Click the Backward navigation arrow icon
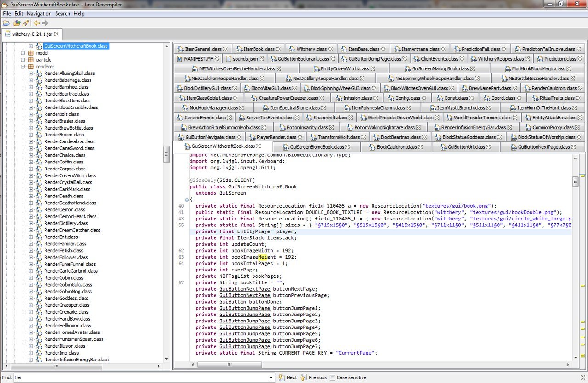 (x=36, y=23)
